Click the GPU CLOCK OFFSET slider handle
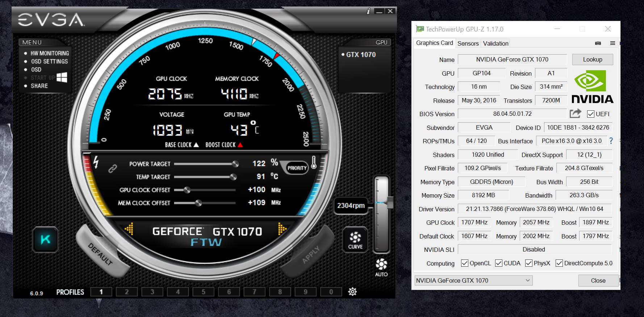 point(187,190)
